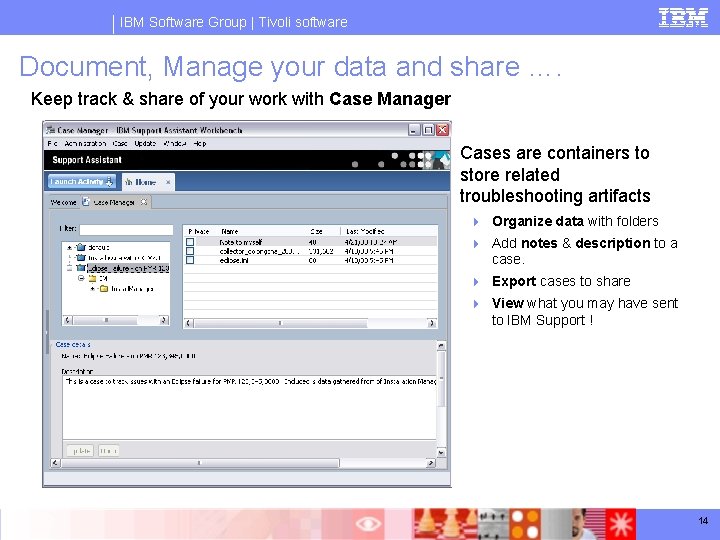The image size is (720, 540).
Task: Click the Case Manager title bar icon
Action: 51,130
